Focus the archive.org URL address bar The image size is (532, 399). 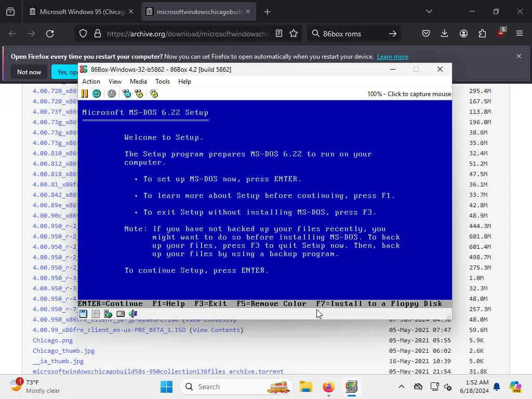click(x=188, y=34)
